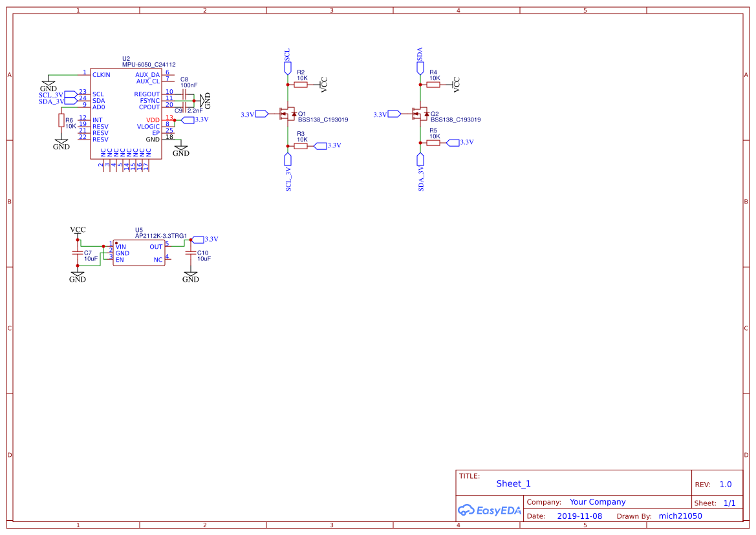Click the Sheet_1 title text
Screen dimensions: 756x535
pyautogui.click(x=512, y=483)
